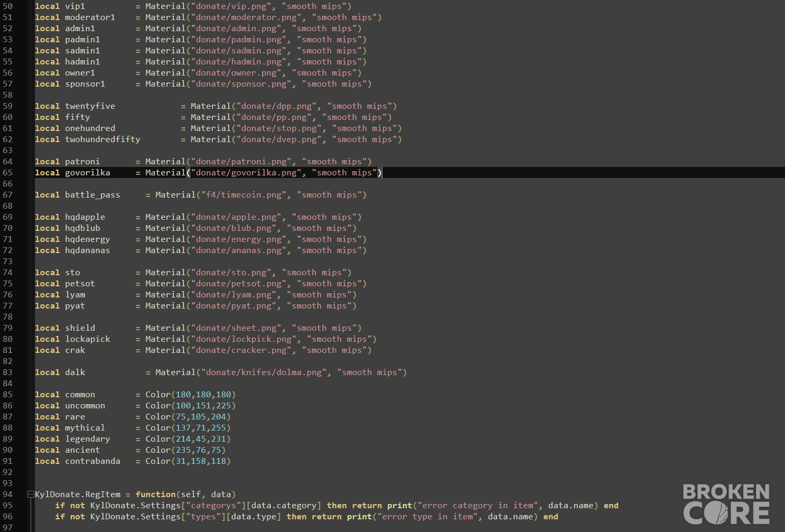
Task: Click the variable 'twohundredfifty'
Action: pos(102,139)
